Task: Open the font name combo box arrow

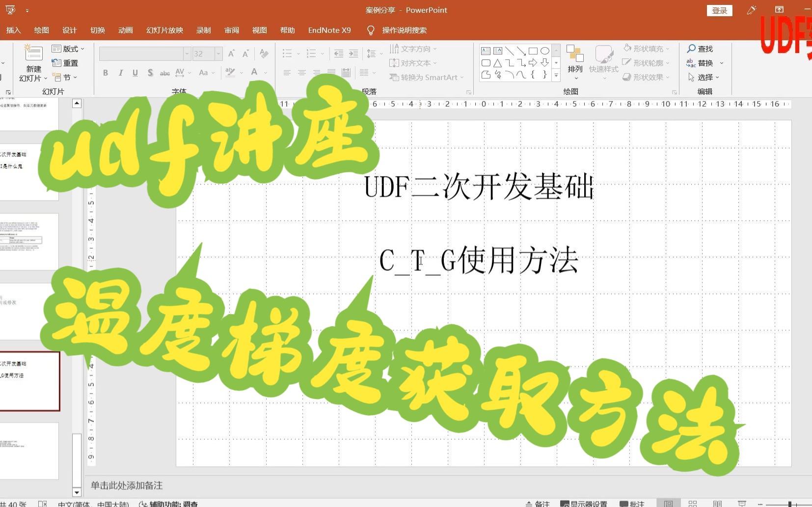Action: coord(187,53)
